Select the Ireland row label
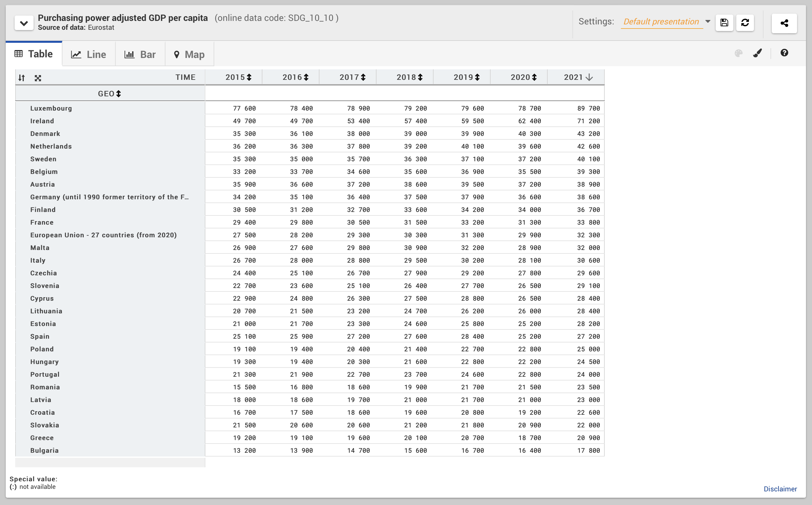The width and height of the screenshot is (812, 505). (42, 121)
